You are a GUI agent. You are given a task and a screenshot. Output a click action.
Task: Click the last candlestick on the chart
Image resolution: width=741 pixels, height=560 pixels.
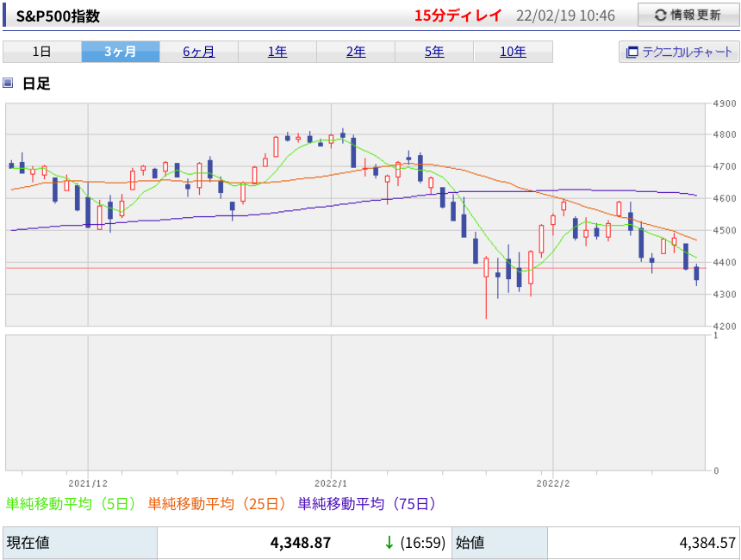tap(696, 275)
